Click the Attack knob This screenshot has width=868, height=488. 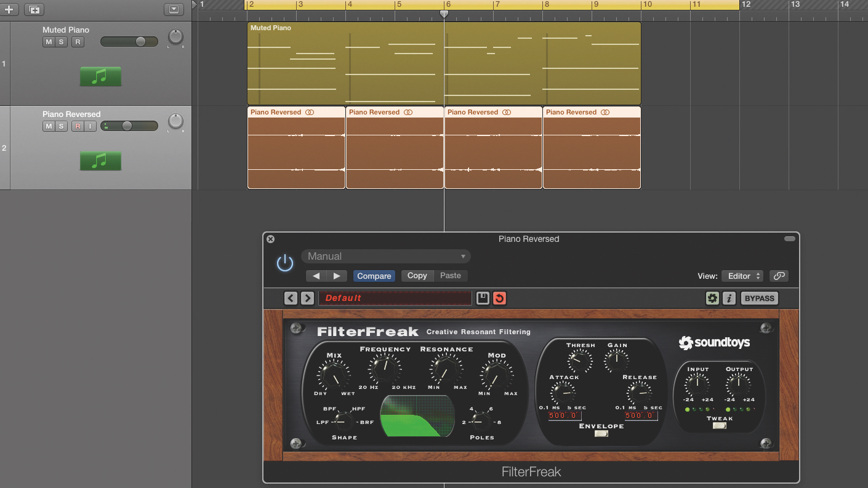click(563, 392)
